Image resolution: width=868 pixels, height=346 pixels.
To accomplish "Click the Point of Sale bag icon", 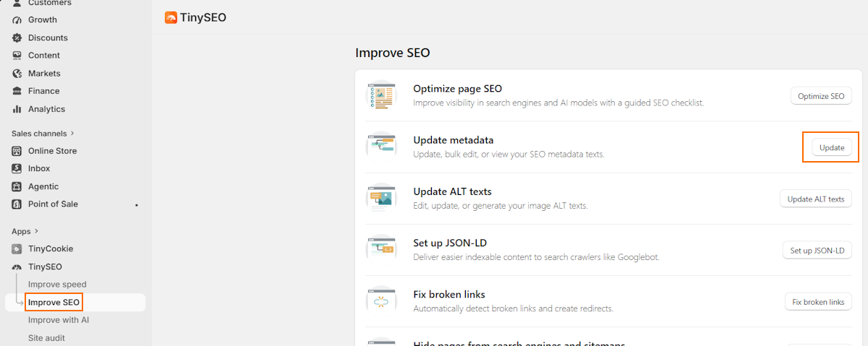I will tap(17, 204).
